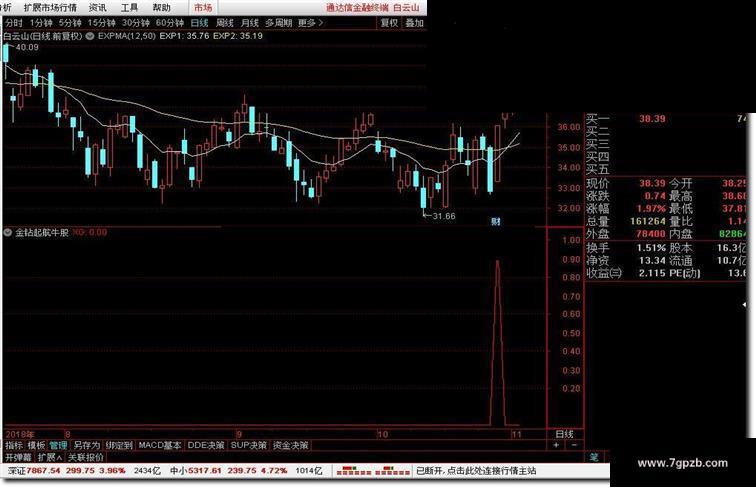Open the 扩展市场行情 menu

pos(50,7)
